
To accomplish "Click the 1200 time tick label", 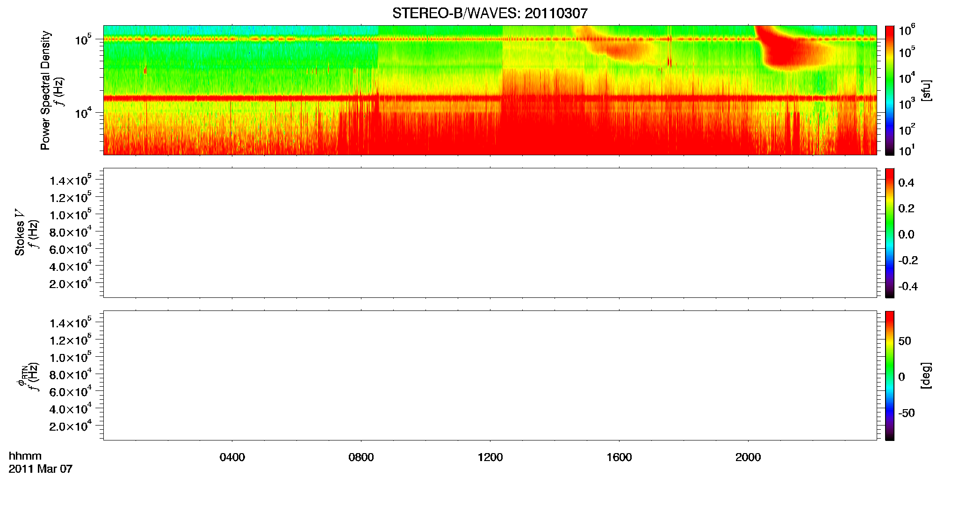I will (490, 457).
